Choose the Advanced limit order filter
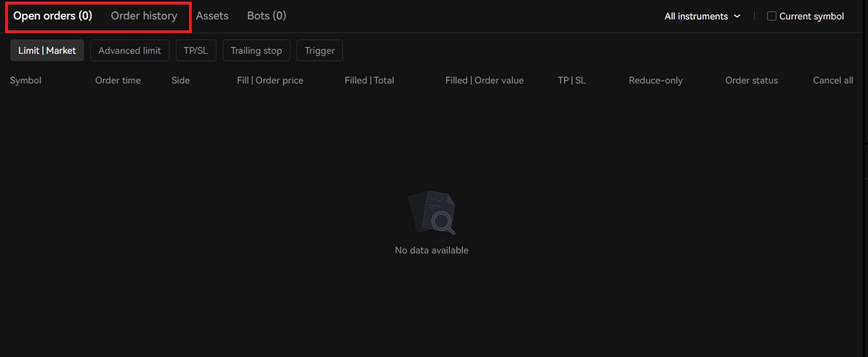 129,50
